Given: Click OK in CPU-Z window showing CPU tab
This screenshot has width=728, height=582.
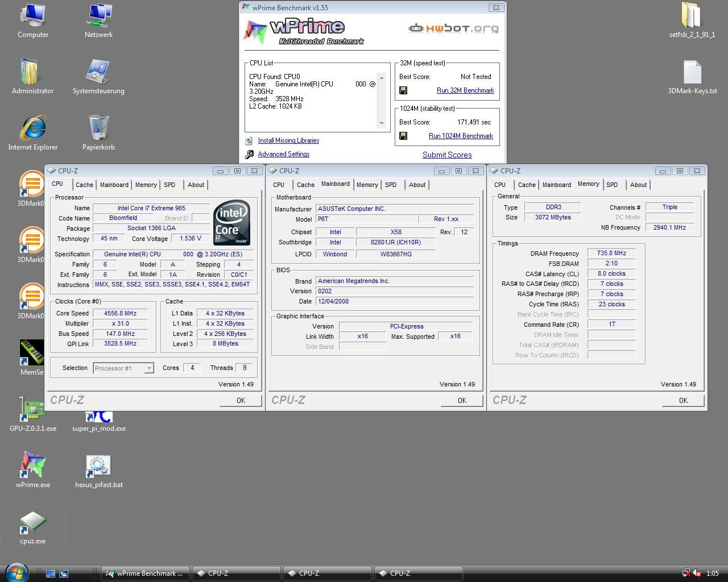Looking at the screenshot, I should [x=241, y=401].
